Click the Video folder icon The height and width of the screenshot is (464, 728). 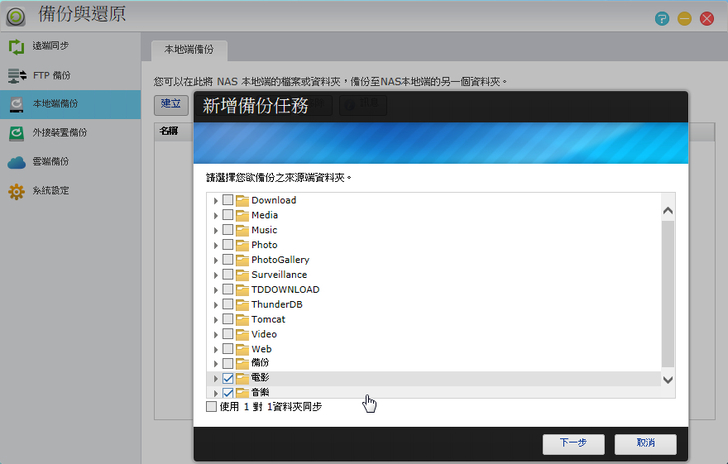point(242,334)
